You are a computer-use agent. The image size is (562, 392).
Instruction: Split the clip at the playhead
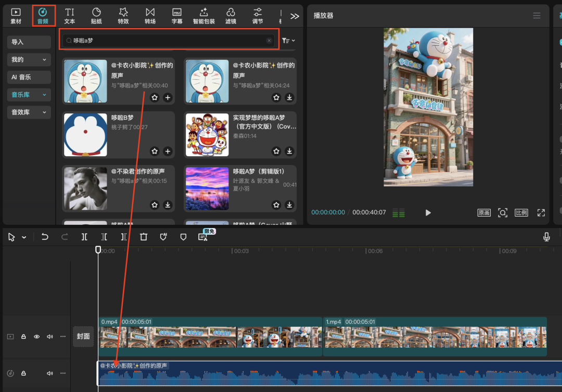point(84,237)
